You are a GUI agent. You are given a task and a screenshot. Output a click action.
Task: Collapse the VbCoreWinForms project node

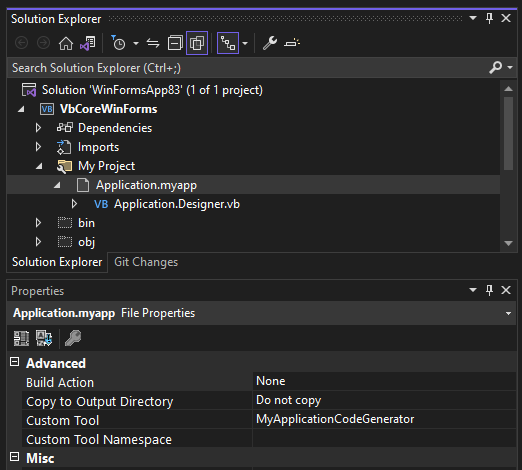click(21, 109)
